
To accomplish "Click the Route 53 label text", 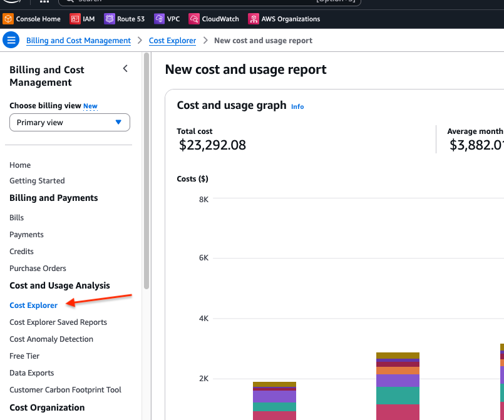I will (x=131, y=19).
